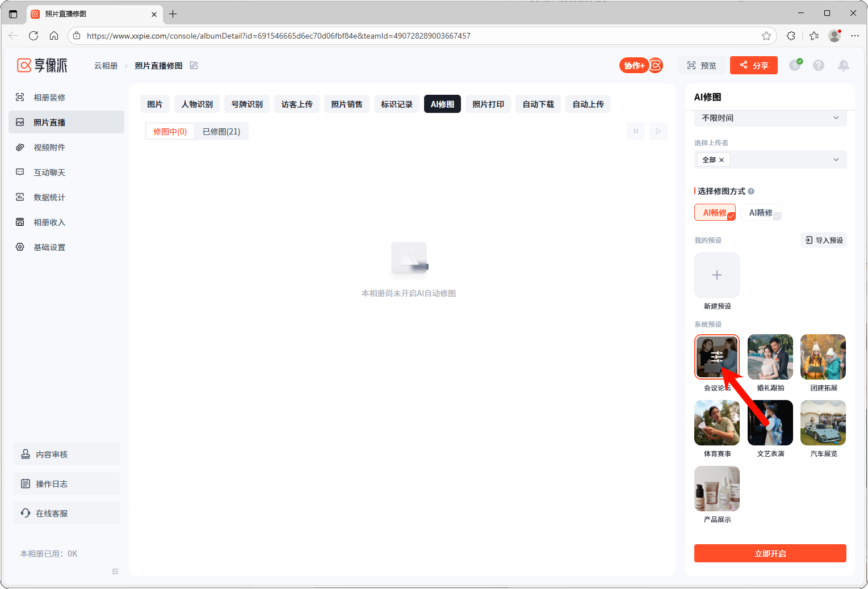Select the 婚礼跟拍 system preset thumbnail

pyautogui.click(x=770, y=357)
